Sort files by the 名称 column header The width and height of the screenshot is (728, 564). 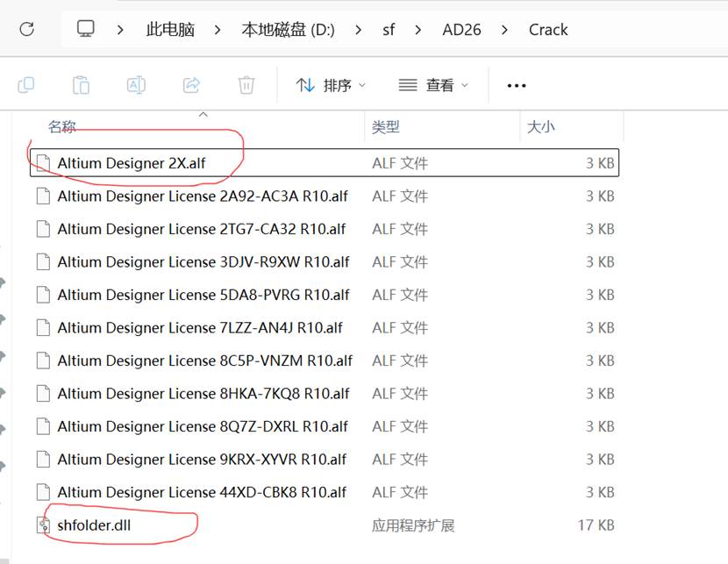tap(61, 126)
